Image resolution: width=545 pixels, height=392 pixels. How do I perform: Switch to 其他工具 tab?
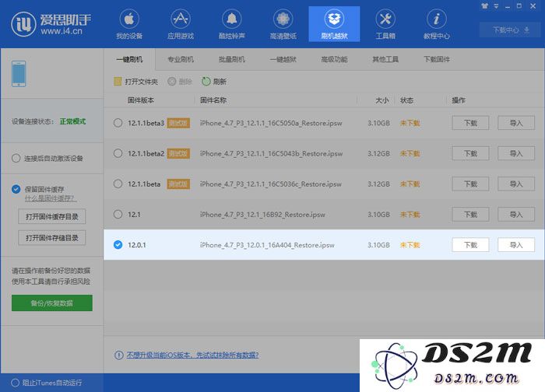click(385, 59)
